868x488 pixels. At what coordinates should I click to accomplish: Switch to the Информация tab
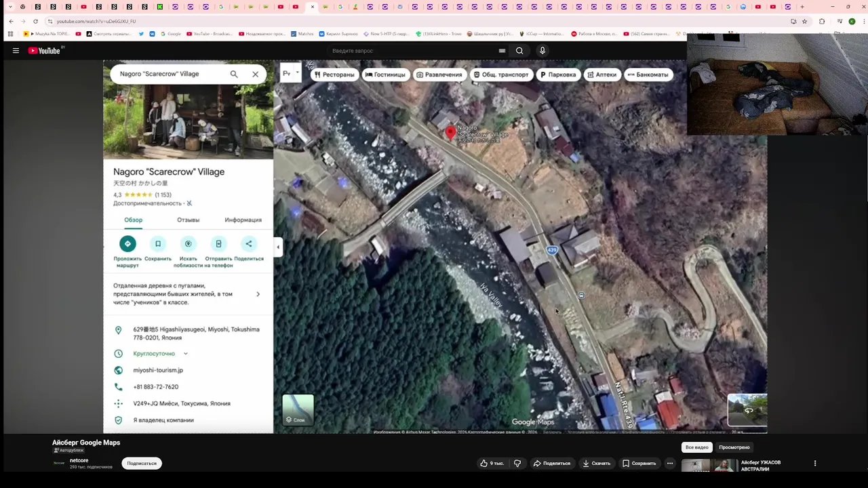[x=243, y=220]
